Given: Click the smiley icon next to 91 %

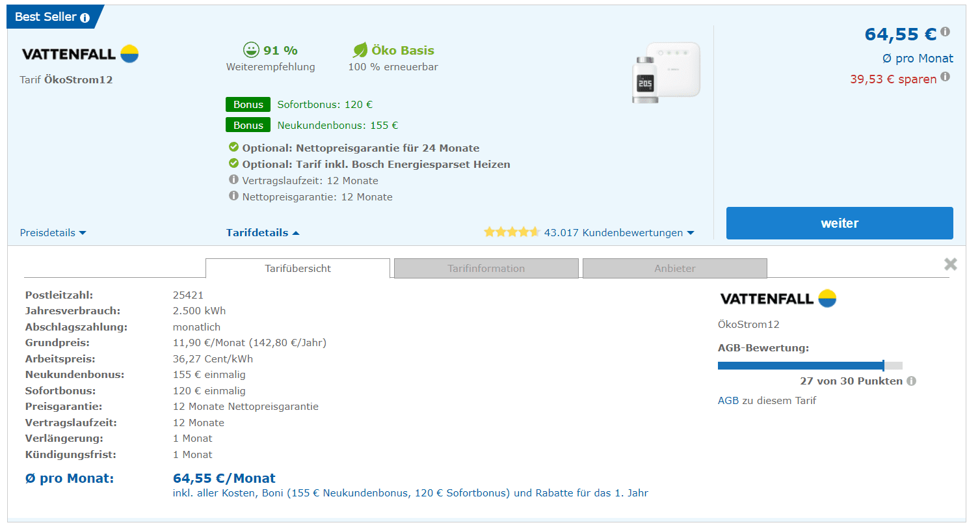Looking at the screenshot, I should tap(250, 50).
